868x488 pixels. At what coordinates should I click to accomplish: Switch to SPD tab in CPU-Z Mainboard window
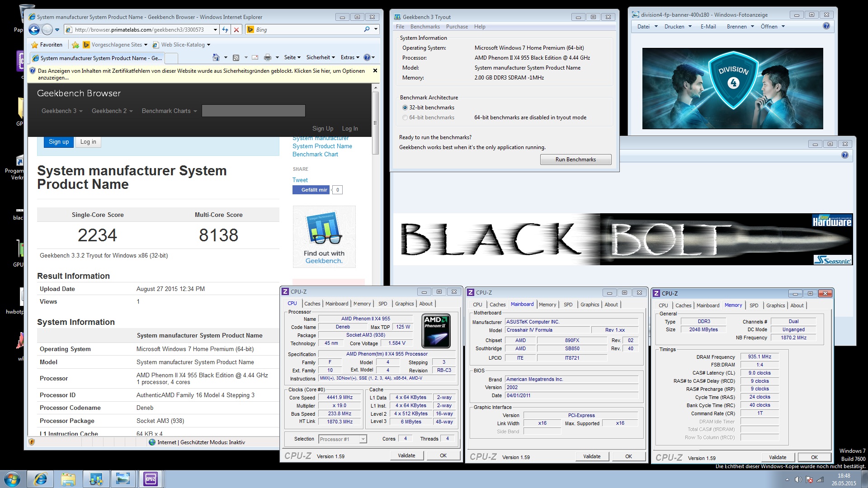pyautogui.click(x=568, y=305)
